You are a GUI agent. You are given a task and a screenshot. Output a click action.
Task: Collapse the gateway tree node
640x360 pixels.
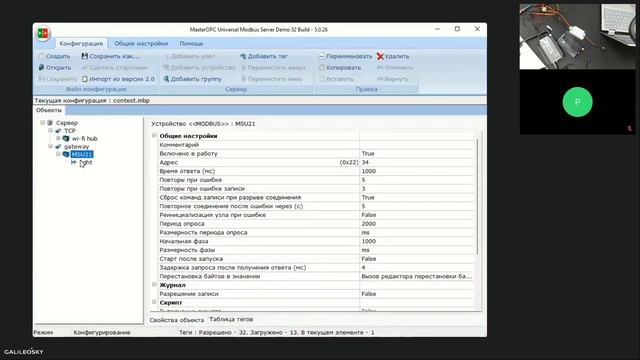(x=51, y=146)
